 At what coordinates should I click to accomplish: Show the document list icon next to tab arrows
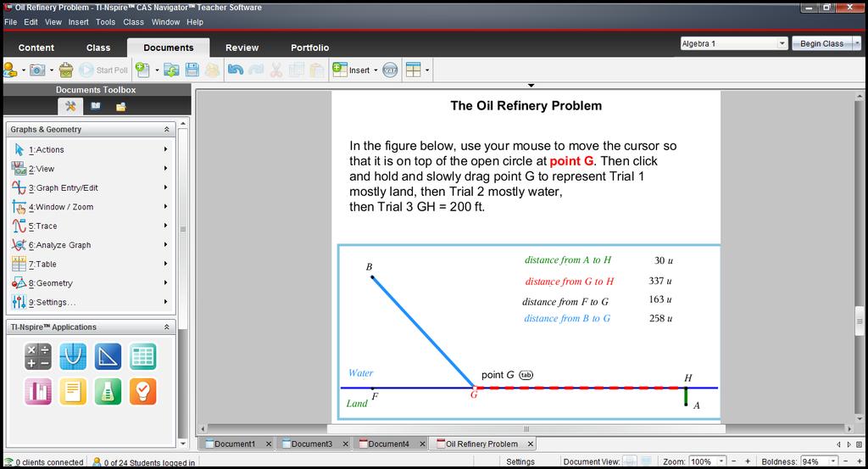click(x=860, y=444)
